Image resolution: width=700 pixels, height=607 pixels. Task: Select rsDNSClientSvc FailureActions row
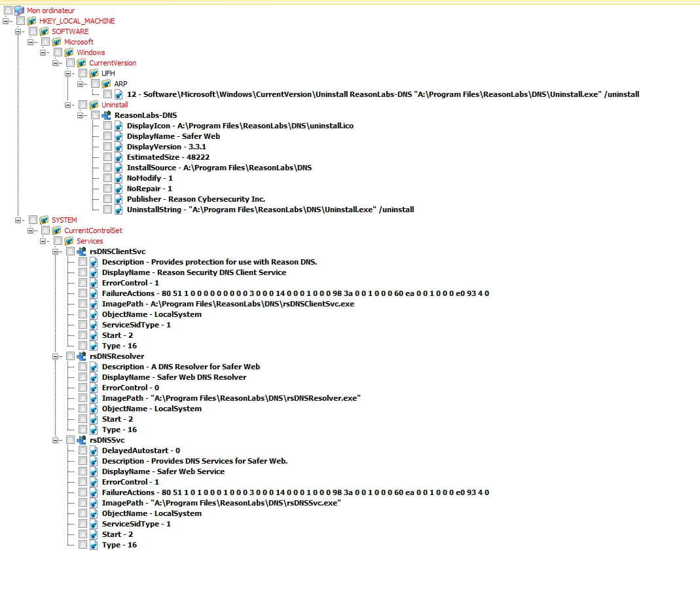click(x=295, y=293)
